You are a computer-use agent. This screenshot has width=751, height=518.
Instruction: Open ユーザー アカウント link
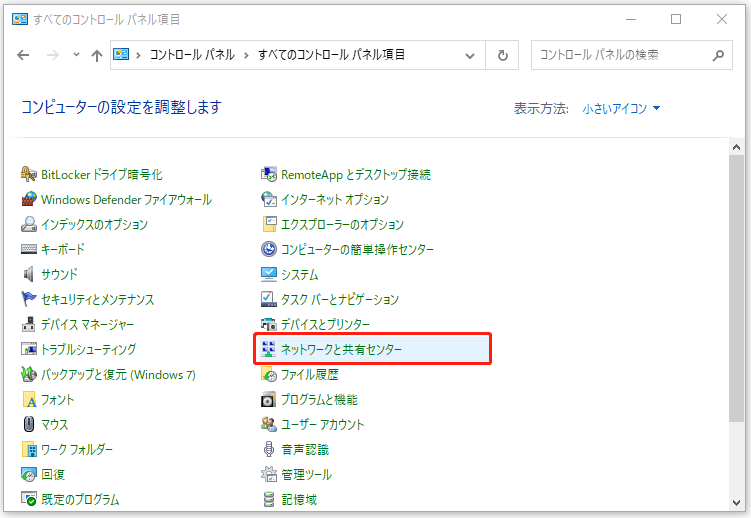coord(322,425)
